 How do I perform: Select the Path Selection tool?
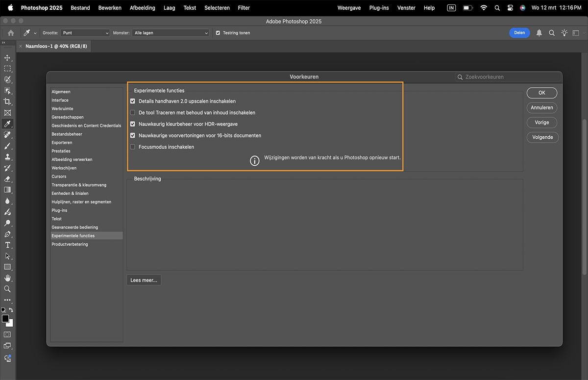click(x=7, y=256)
